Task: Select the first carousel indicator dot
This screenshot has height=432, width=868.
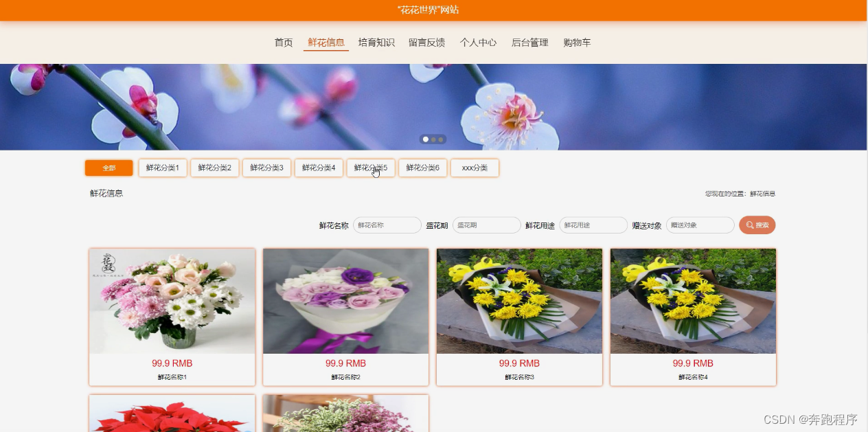Action: pos(426,139)
